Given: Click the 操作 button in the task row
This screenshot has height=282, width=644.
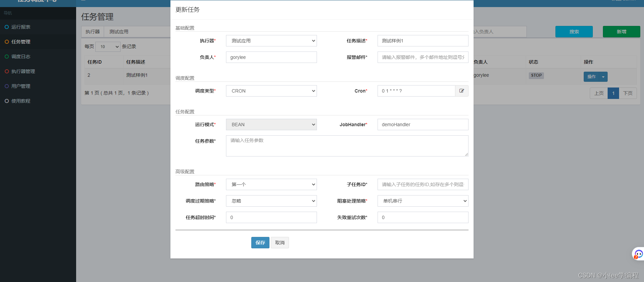Looking at the screenshot, I should pos(591,77).
